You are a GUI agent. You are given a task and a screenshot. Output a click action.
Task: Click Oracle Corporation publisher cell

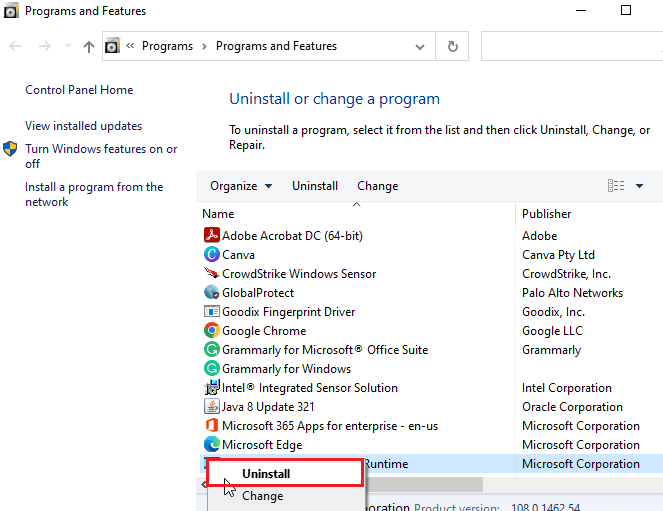click(x=572, y=407)
